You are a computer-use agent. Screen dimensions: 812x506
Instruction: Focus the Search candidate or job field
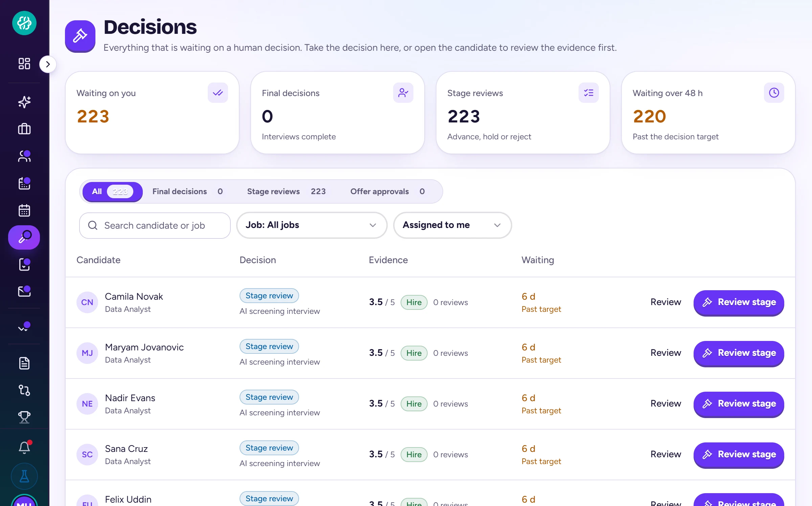(155, 226)
